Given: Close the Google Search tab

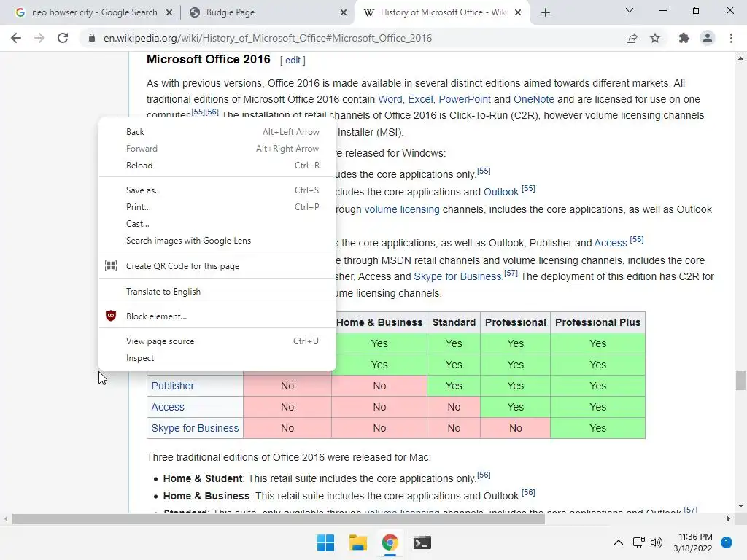Looking at the screenshot, I should pos(169,12).
